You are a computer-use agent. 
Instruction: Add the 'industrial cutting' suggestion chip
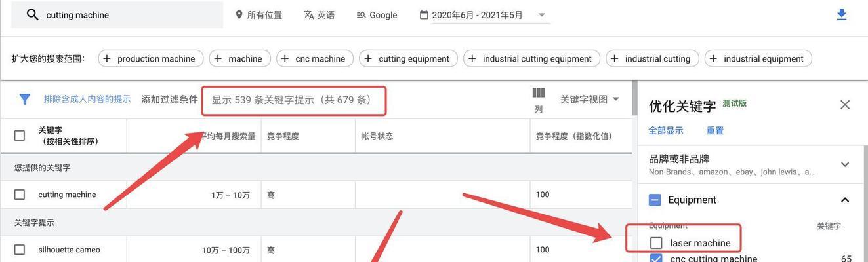[652, 58]
